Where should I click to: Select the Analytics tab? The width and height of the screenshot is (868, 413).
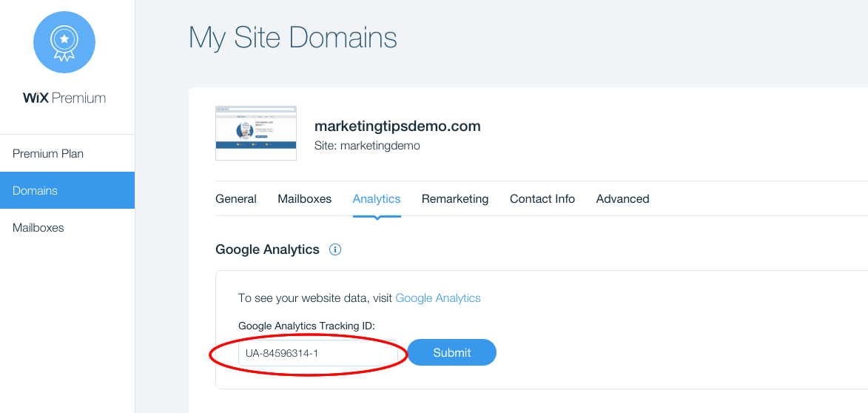(x=377, y=199)
